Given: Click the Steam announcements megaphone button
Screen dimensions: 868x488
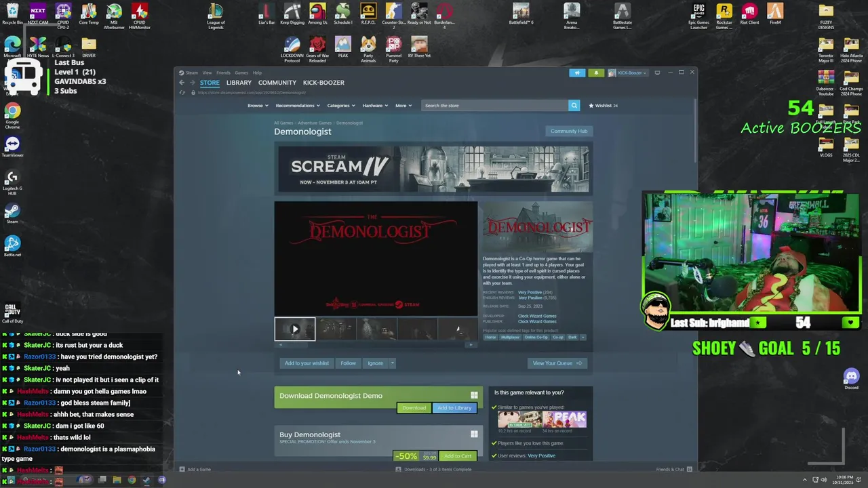Looking at the screenshot, I should [x=577, y=73].
